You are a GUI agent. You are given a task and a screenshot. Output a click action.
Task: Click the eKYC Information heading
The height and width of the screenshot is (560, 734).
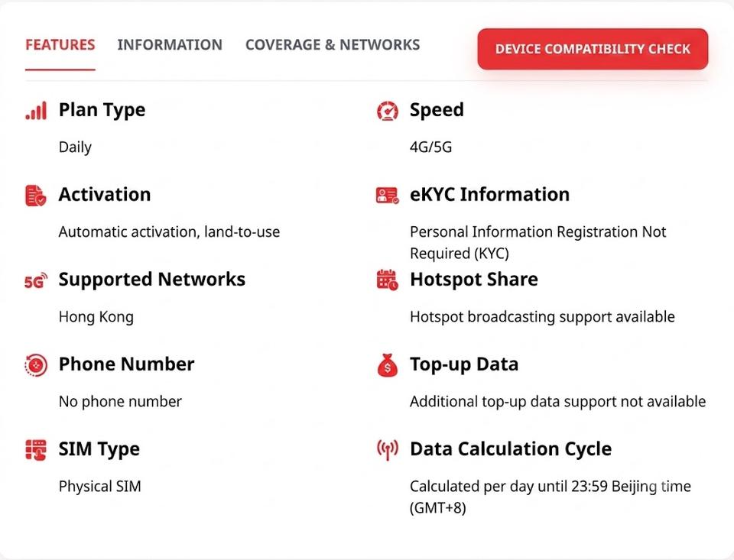489,195
